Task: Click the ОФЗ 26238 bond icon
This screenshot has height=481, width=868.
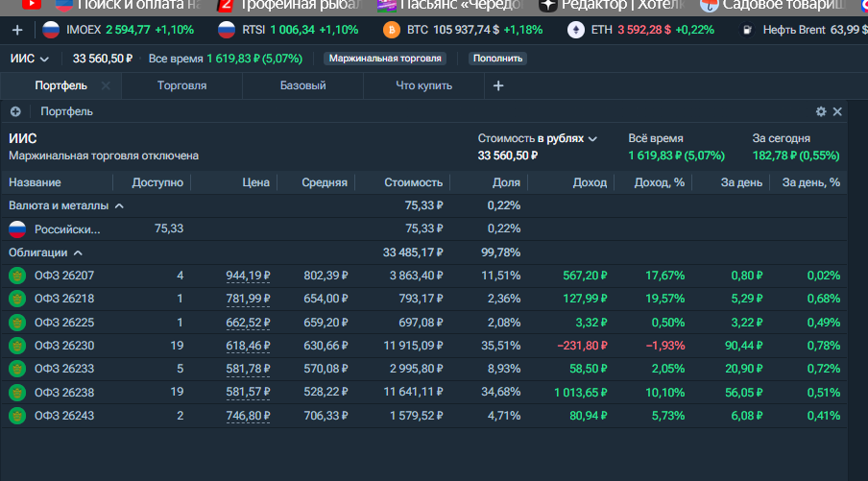Action: click(17, 393)
